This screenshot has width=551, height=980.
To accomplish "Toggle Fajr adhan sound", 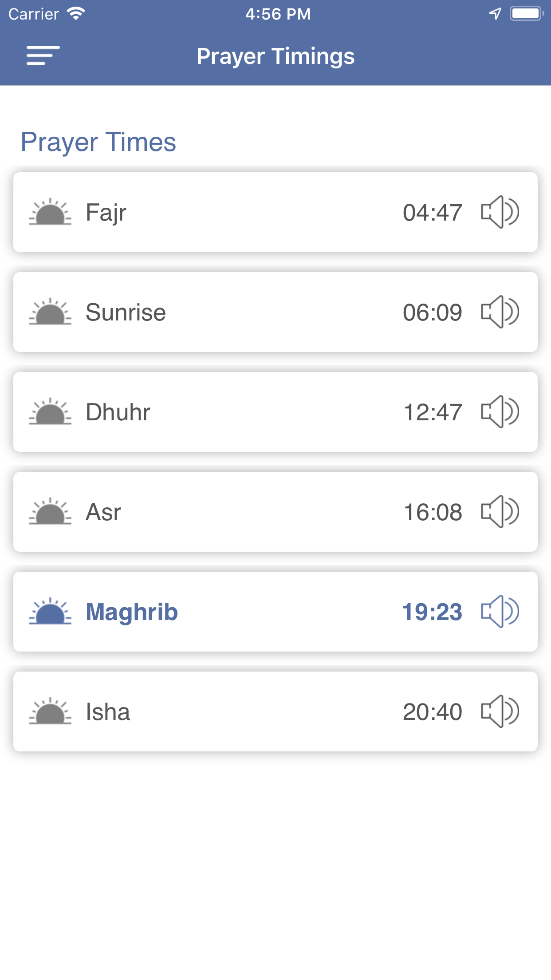I will [x=500, y=212].
